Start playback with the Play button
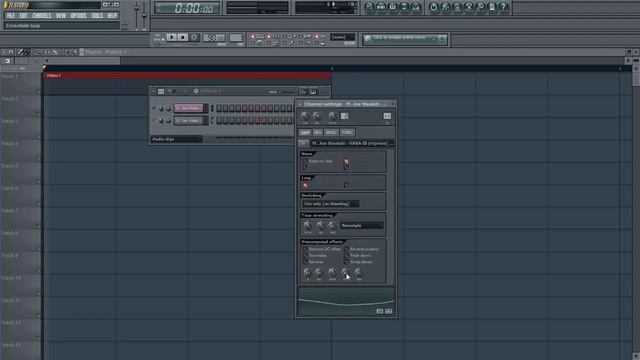This screenshot has width=640, height=360. pos(172,38)
